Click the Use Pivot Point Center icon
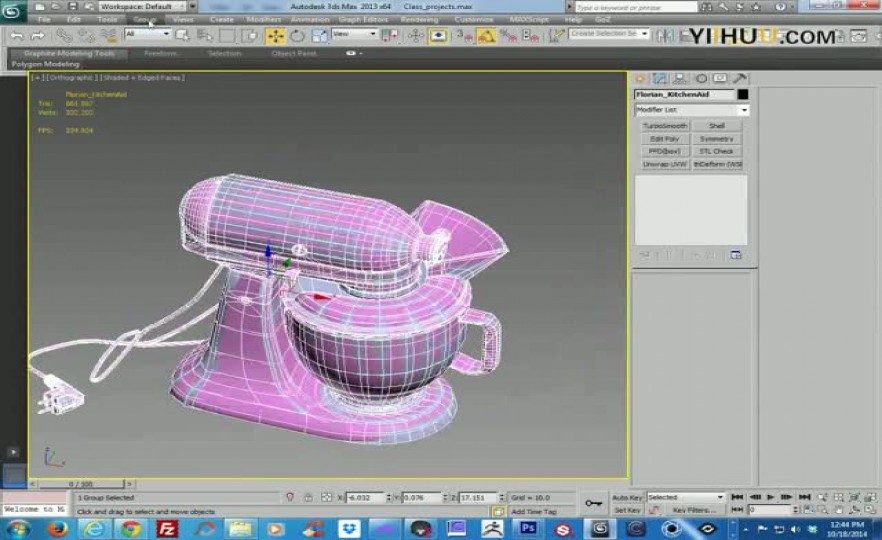Image resolution: width=882 pixels, height=540 pixels. pyautogui.click(x=389, y=36)
